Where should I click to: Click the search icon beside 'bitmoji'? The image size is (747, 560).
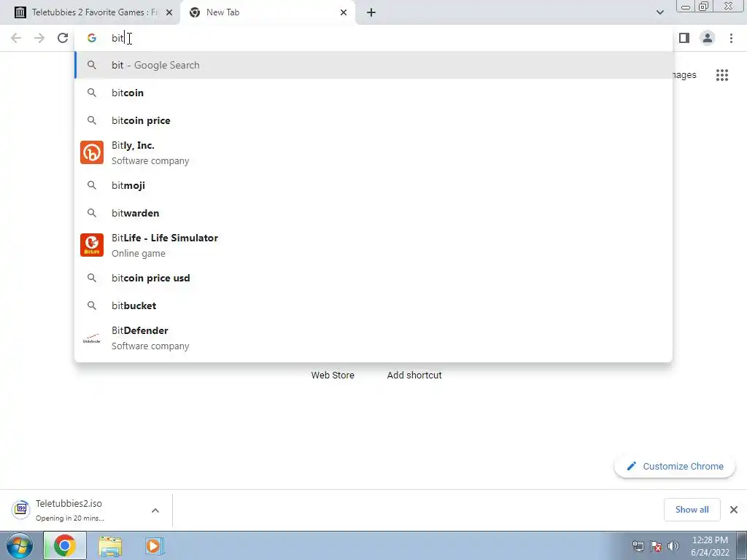(91, 185)
